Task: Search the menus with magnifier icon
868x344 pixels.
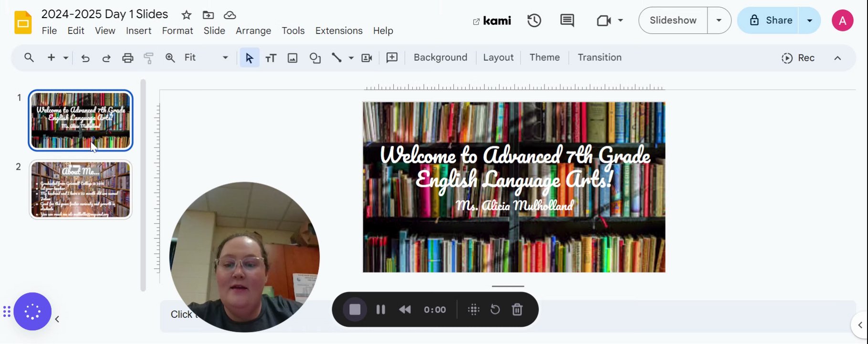Action: 29,58
